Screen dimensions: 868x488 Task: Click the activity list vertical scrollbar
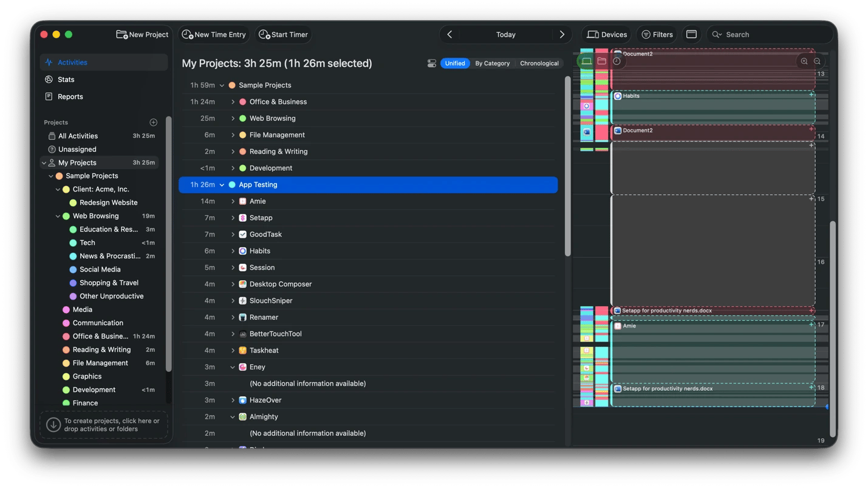(568, 166)
